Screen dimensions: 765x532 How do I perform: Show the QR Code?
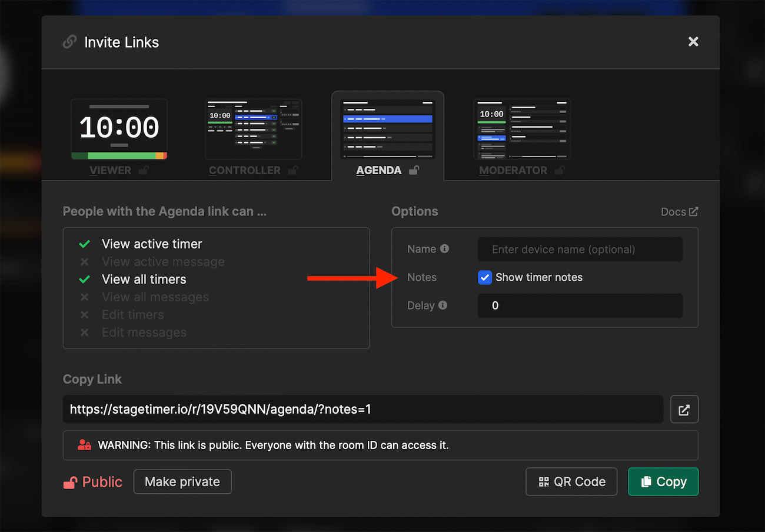571,482
